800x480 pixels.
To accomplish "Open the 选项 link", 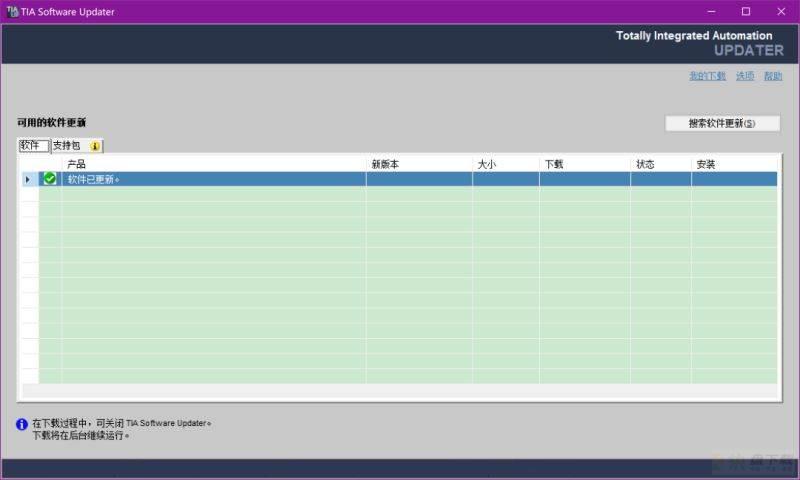I will click(x=745, y=76).
